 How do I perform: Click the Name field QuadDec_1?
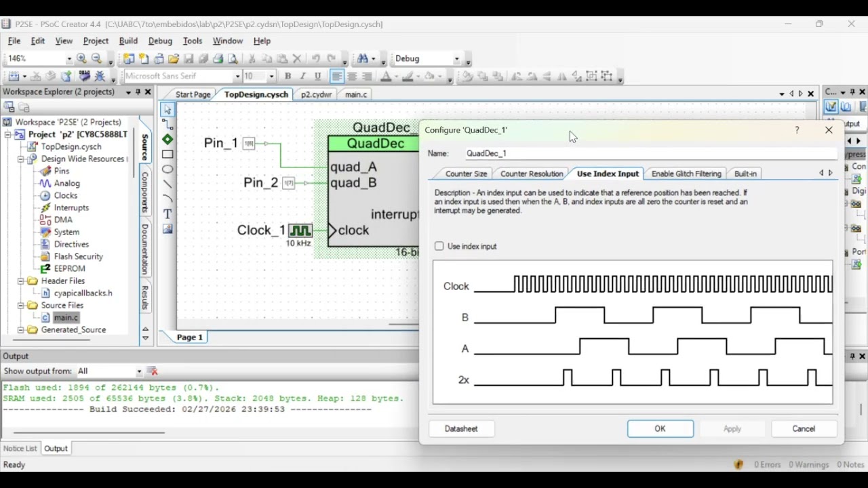point(650,153)
